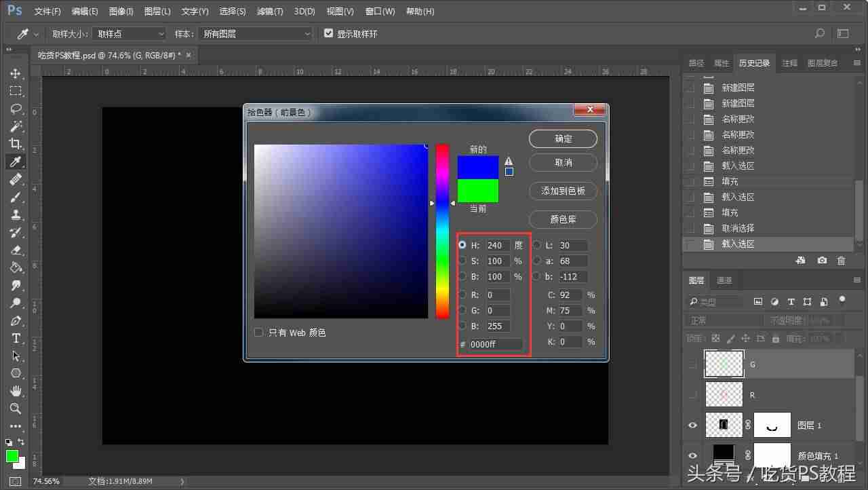
Task: Select the Ellipse shape tool
Action: 16,373
